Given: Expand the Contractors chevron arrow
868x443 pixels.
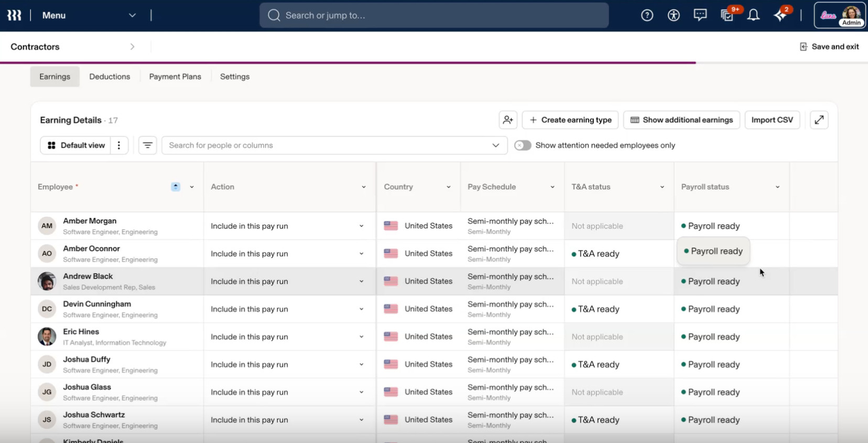Looking at the screenshot, I should (132, 47).
